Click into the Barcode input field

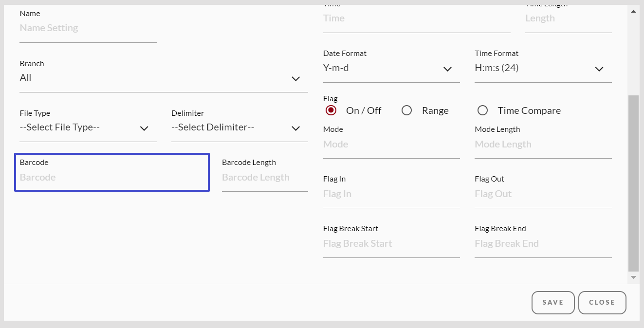coord(112,177)
